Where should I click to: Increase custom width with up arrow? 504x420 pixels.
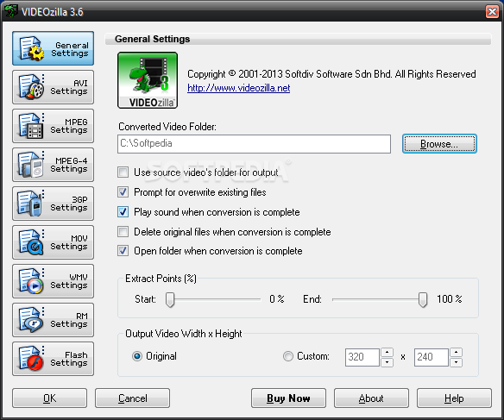[x=387, y=353]
